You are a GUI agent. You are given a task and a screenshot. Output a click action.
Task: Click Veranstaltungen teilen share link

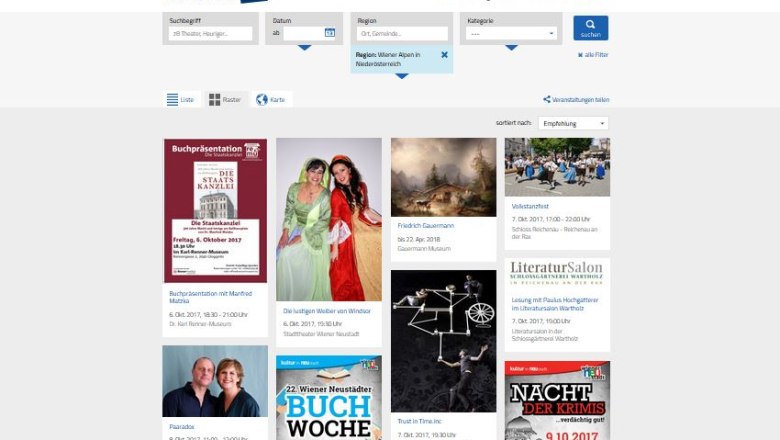tap(576, 99)
